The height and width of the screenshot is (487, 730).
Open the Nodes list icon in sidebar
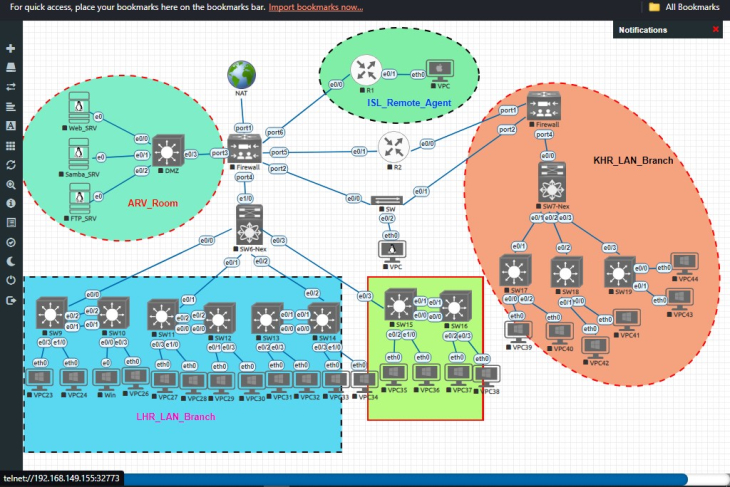click(11, 68)
